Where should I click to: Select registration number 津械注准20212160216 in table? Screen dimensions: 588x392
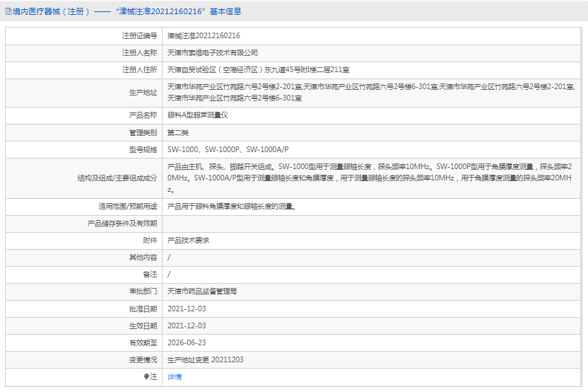click(204, 35)
